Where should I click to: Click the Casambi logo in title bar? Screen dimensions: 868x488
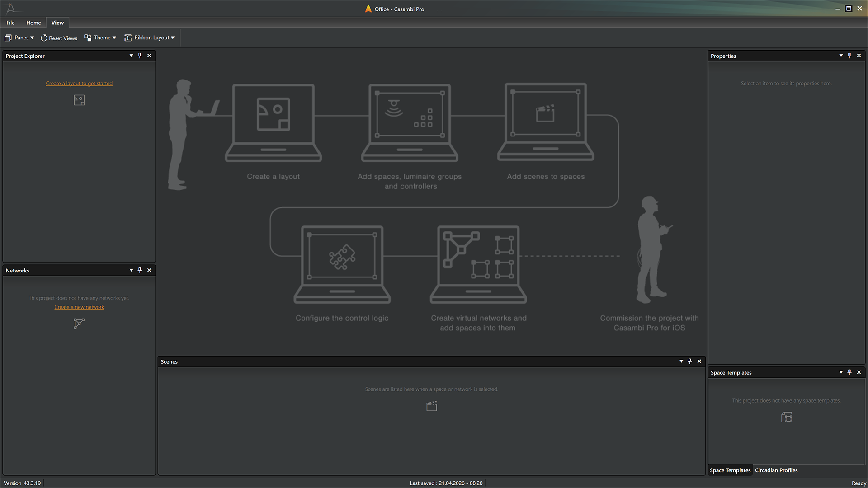click(368, 9)
